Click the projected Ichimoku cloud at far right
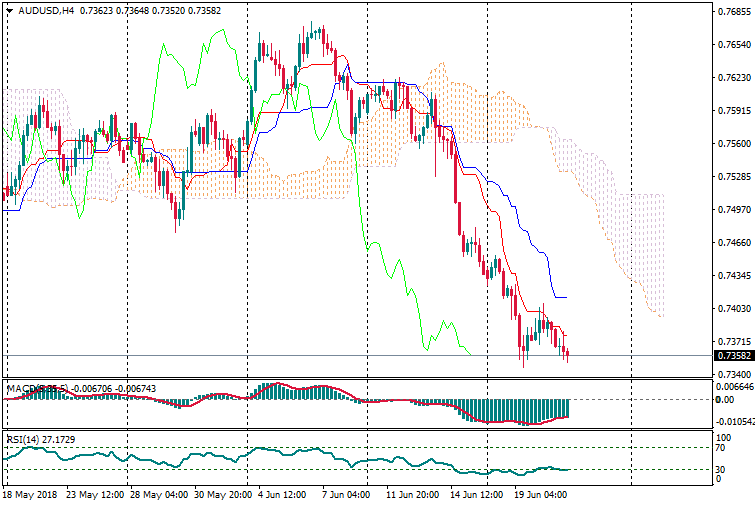This screenshot has height=506, width=755. point(645,240)
